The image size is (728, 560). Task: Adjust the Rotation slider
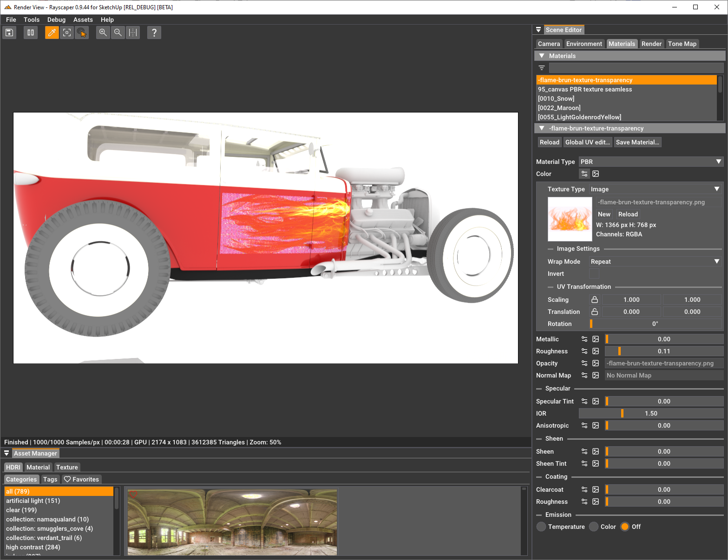(x=655, y=324)
